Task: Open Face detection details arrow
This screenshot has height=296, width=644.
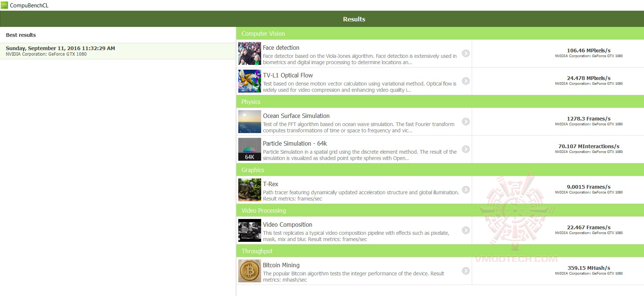Action: tap(466, 53)
